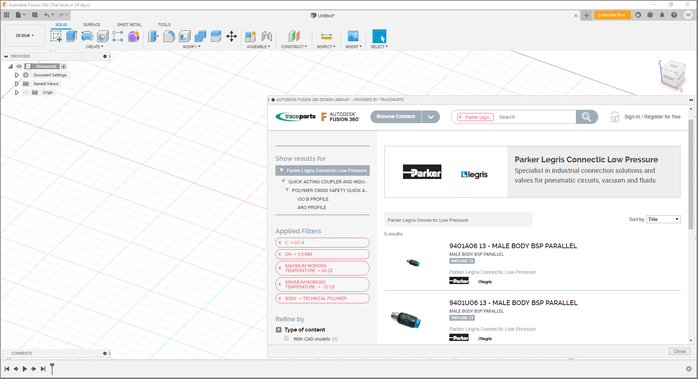
Task: Expand the Document Settings tree node
Action: (x=17, y=75)
